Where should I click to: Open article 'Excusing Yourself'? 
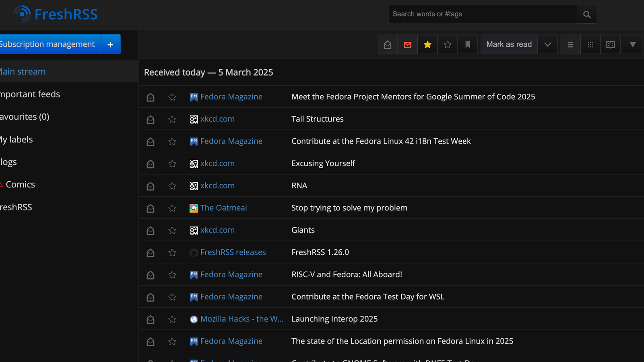click(x=323, y=164)
